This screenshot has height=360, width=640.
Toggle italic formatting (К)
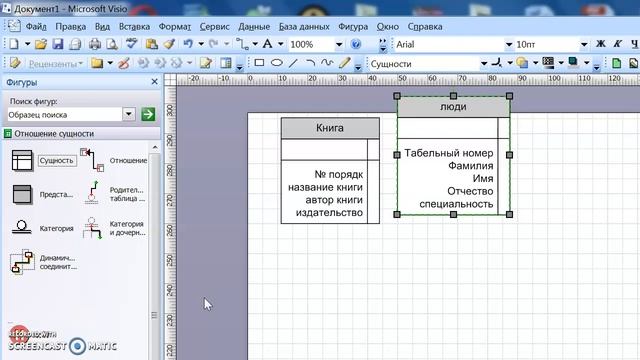pyautogui.click(x=618, y=44)
